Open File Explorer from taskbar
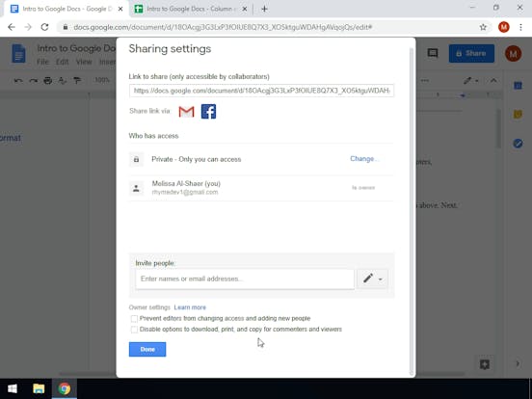Viewport: 532px width, 399px height. 39,388
